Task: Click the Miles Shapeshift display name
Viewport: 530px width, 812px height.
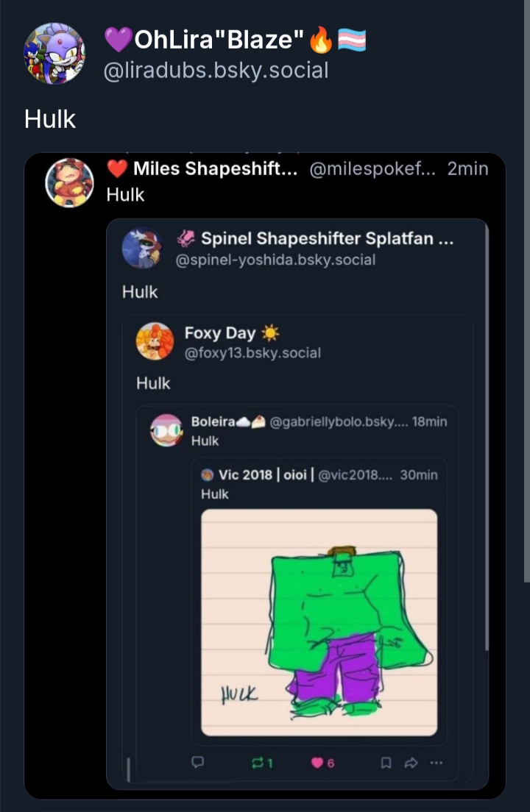Action: click(216, 168)
